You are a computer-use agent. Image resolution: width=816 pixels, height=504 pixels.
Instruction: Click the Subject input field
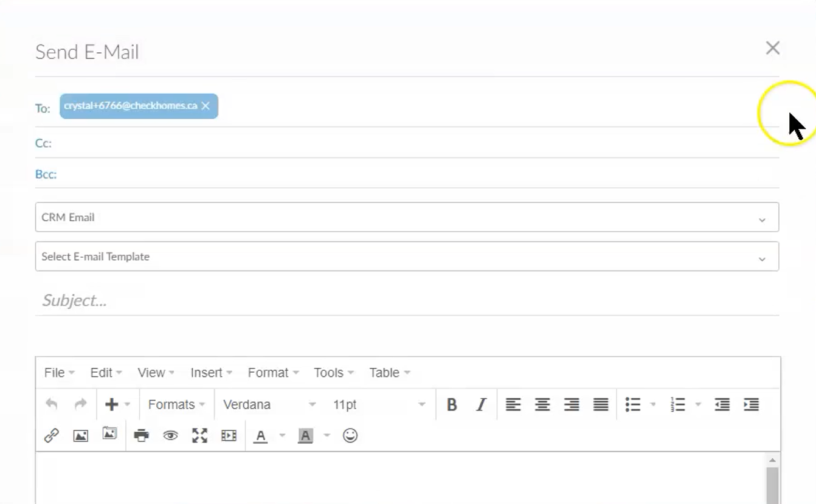click(407, 300)
